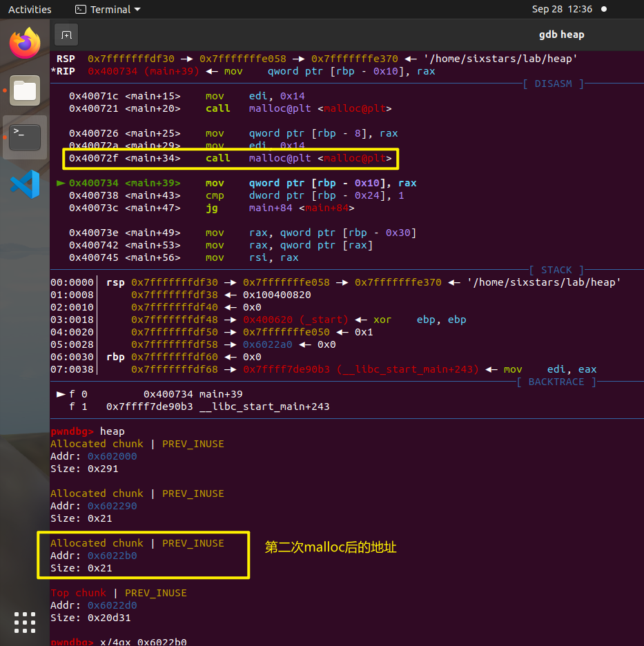This screenshot has height=646, width=644.
Task: Click the 'x/4gx 0x6022b0' command
Action: (144, 642)
